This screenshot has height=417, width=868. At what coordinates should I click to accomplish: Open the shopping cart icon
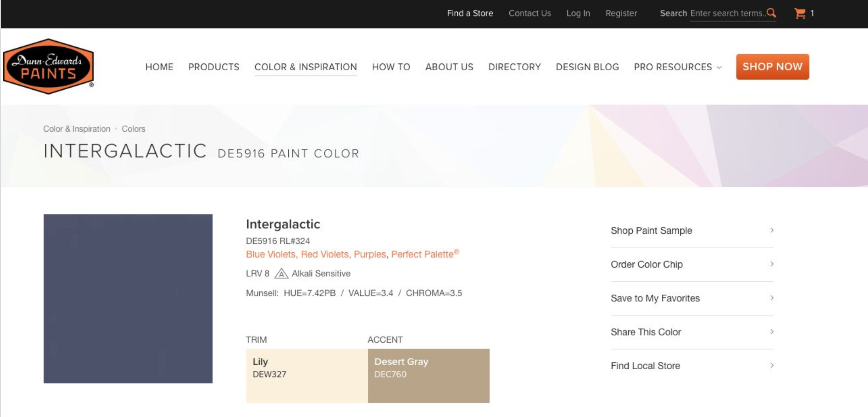799,14
